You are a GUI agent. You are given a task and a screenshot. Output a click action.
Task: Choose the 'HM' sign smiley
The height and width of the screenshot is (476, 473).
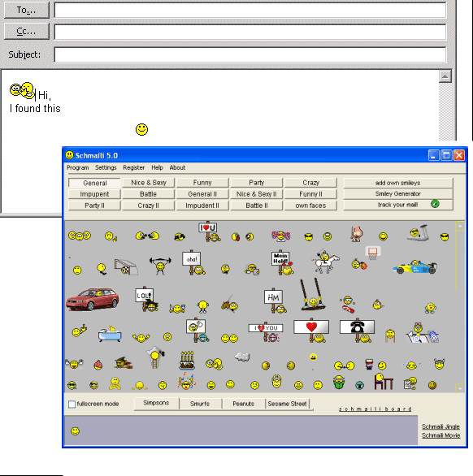pyautogui.click(x=275, y=301)
